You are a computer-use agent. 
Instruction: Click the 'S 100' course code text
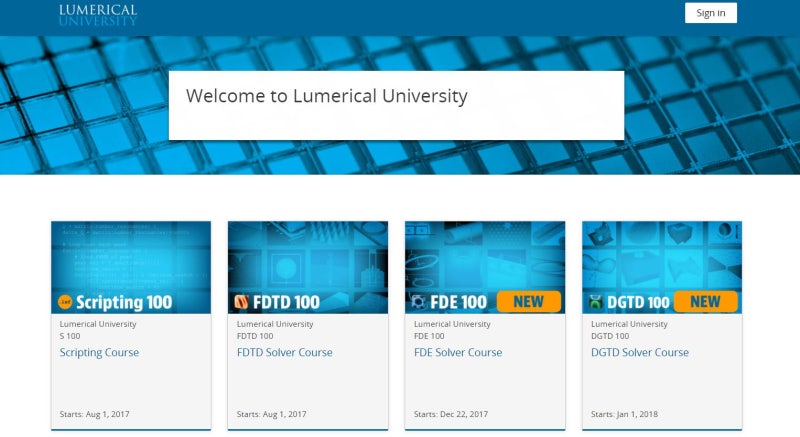70,336
